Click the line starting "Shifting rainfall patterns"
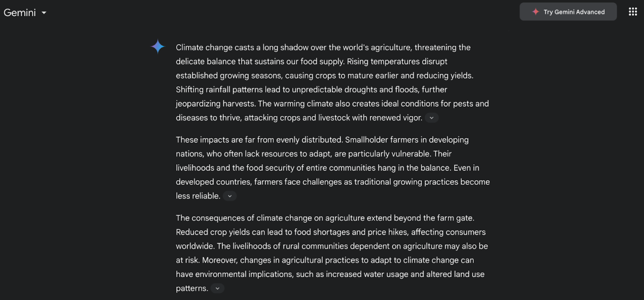Image resolution: width=644 pixels, height=300 pixels. 311,90
